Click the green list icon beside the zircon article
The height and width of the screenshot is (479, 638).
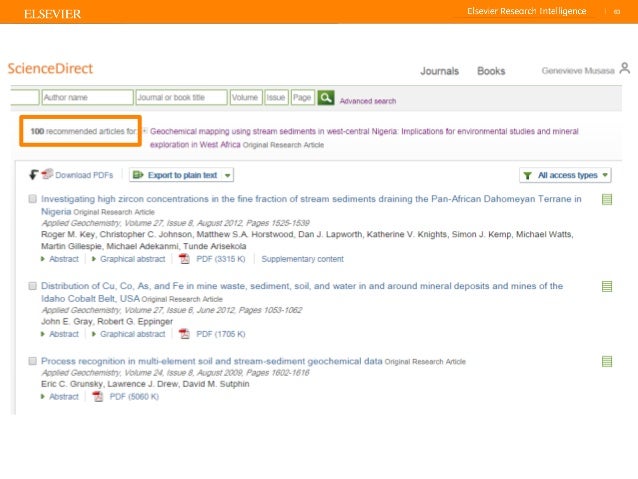pyautogui.click(x=607, y=199)
